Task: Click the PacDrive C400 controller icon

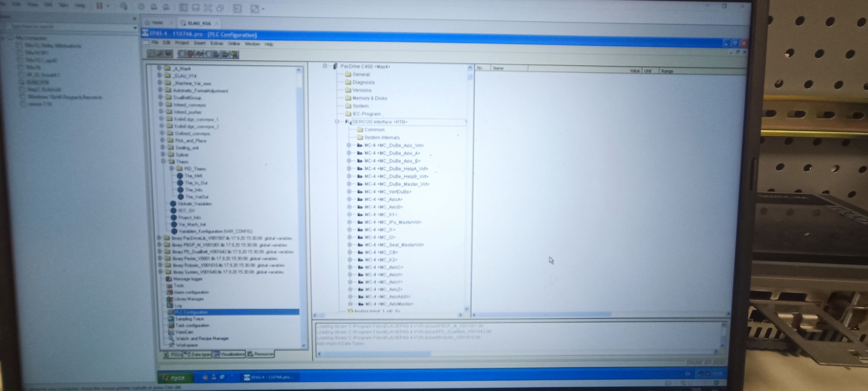Action: coord(335,66)
